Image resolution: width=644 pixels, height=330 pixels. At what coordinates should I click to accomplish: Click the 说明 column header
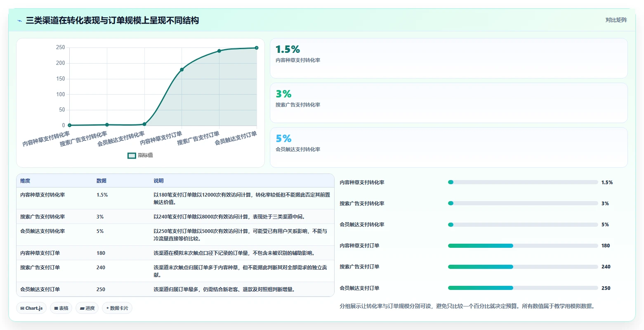159,181
